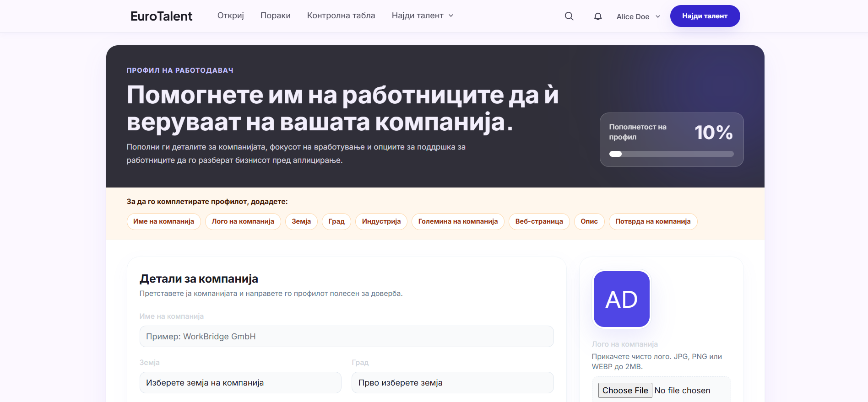The image size is (868, 402).
Task: Click the Земја missing-field chip
Action: pos(301,221)
